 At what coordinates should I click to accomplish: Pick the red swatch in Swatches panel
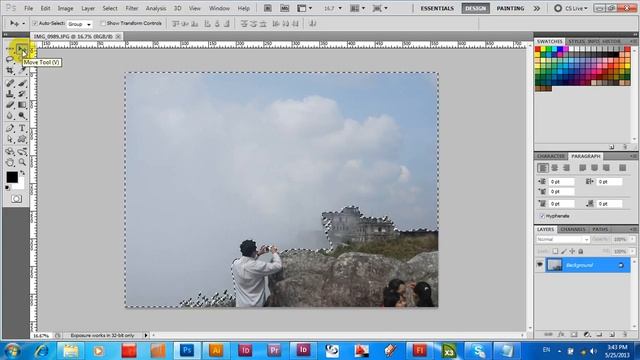pyautogui.click(x=538, y=49)
